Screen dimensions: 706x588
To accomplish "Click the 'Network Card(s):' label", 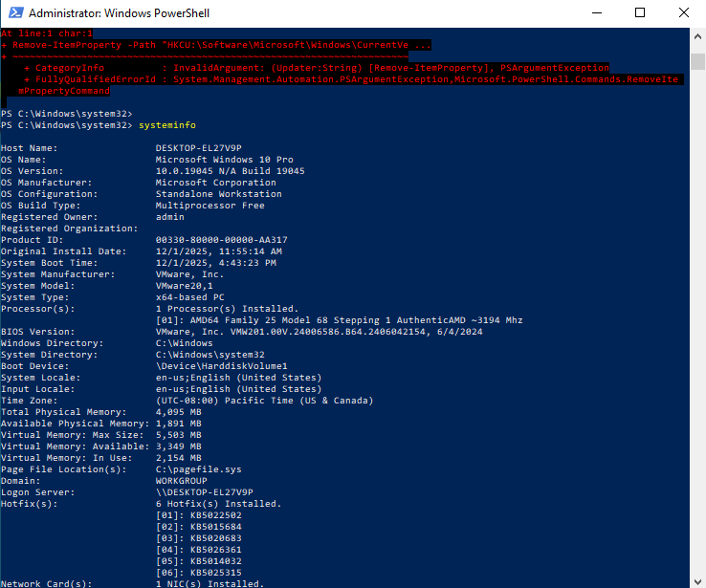I will click(x=46, y=583).
